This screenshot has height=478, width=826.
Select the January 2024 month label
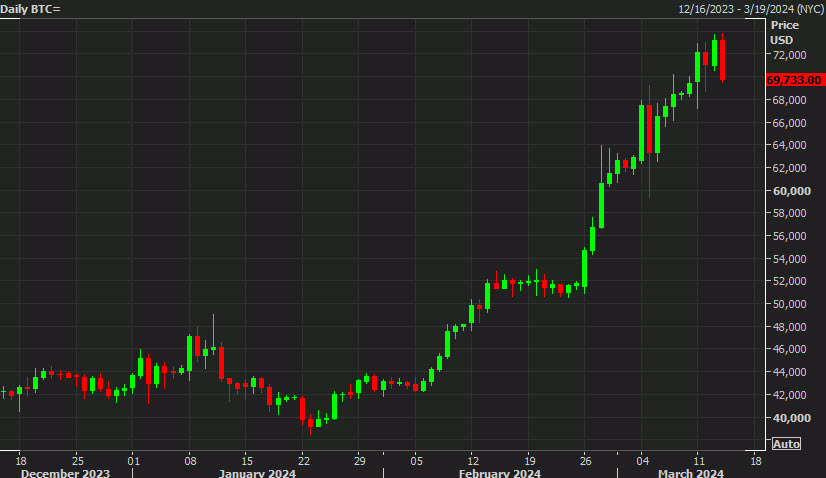pyautogui.click(x=258, y=473)
